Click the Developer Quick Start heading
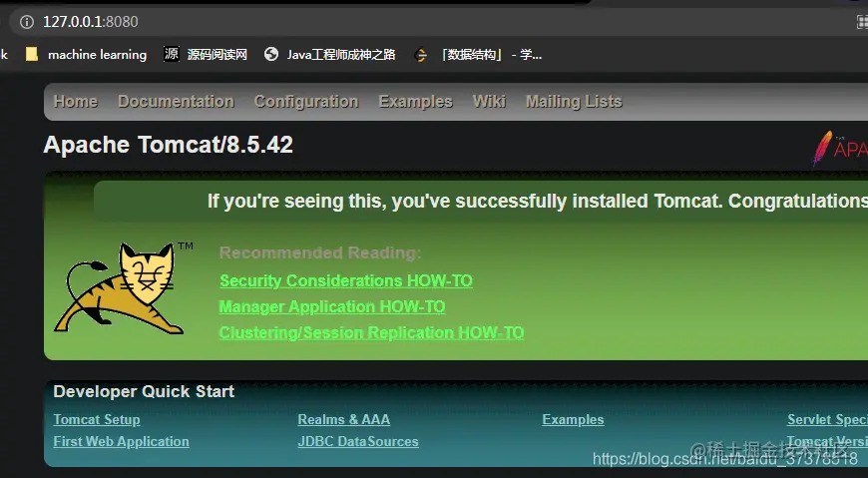 coord(144,391)
